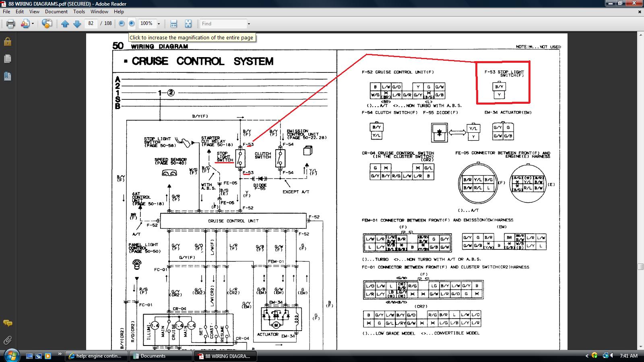Open the Pages thumbnails panel in sidebar

[x=7, y=59]
